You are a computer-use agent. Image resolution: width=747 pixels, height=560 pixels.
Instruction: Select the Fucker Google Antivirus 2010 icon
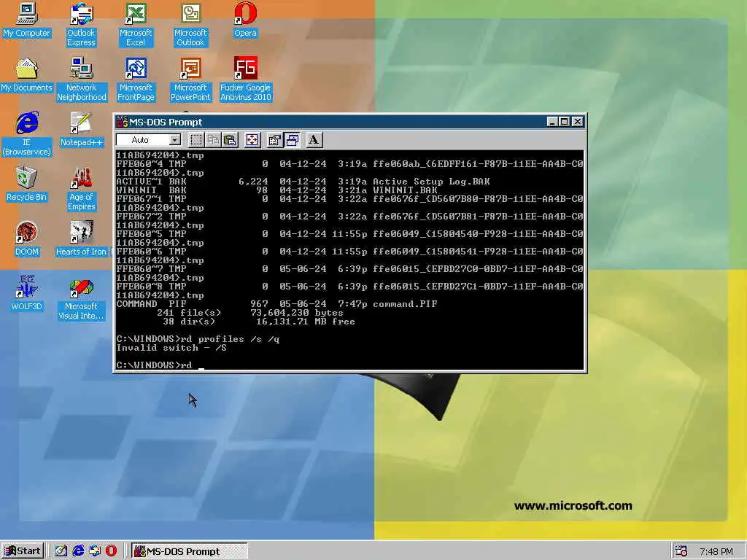click(245, 79)
